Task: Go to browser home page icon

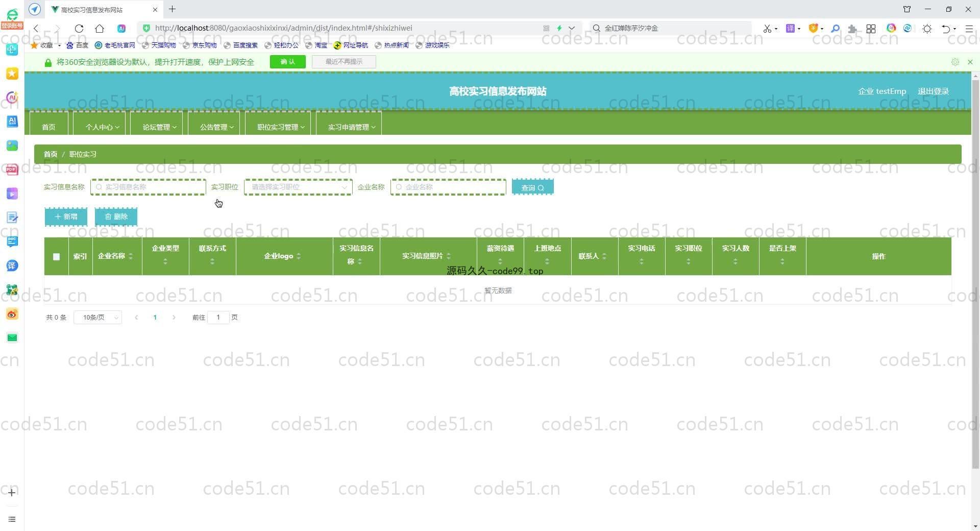Action: coord(100,29)
